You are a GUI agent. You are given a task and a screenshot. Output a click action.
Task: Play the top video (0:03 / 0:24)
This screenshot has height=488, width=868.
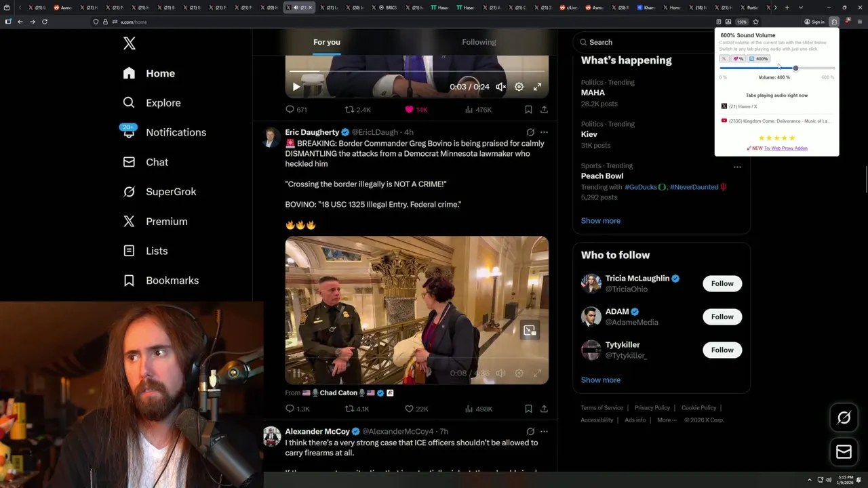[x=296, y=87]
